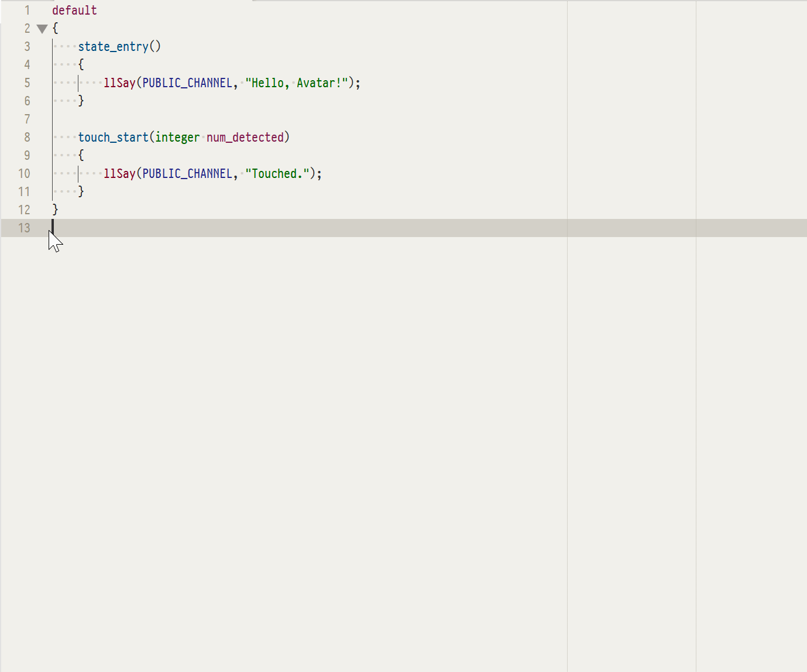The image size is (807, 672).
Task: Click the closing brace on line 11
Action: tap(81, 192)
